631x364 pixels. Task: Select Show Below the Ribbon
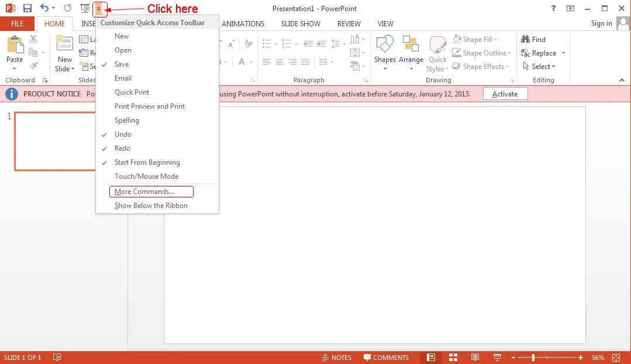157,206
